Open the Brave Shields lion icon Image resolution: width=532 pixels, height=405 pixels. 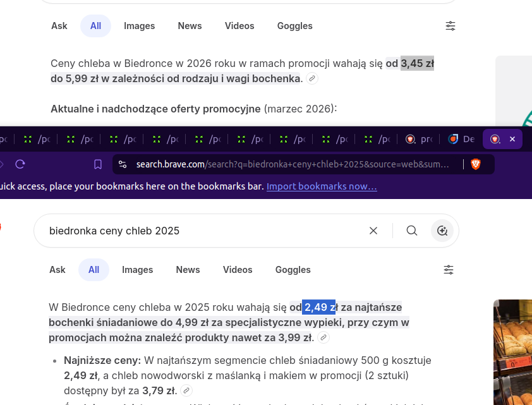tap(476, 164)
